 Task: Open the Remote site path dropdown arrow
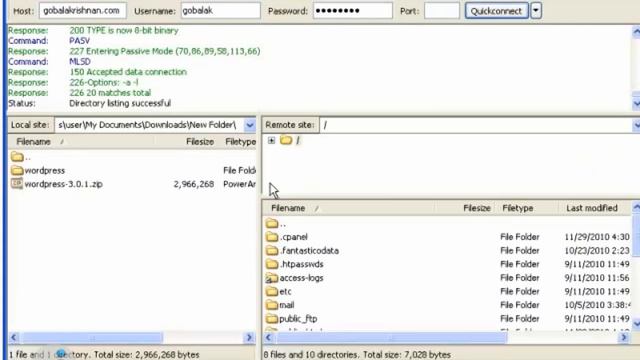636,125
